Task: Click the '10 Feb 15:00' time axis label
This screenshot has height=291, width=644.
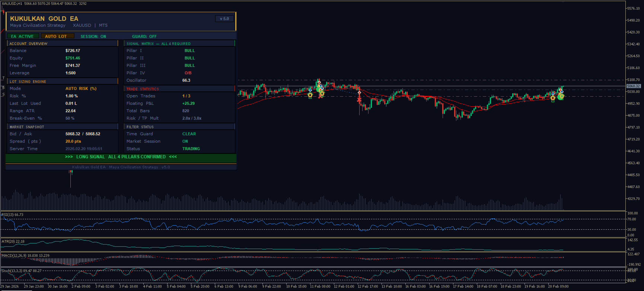Action: click(296, 287)
